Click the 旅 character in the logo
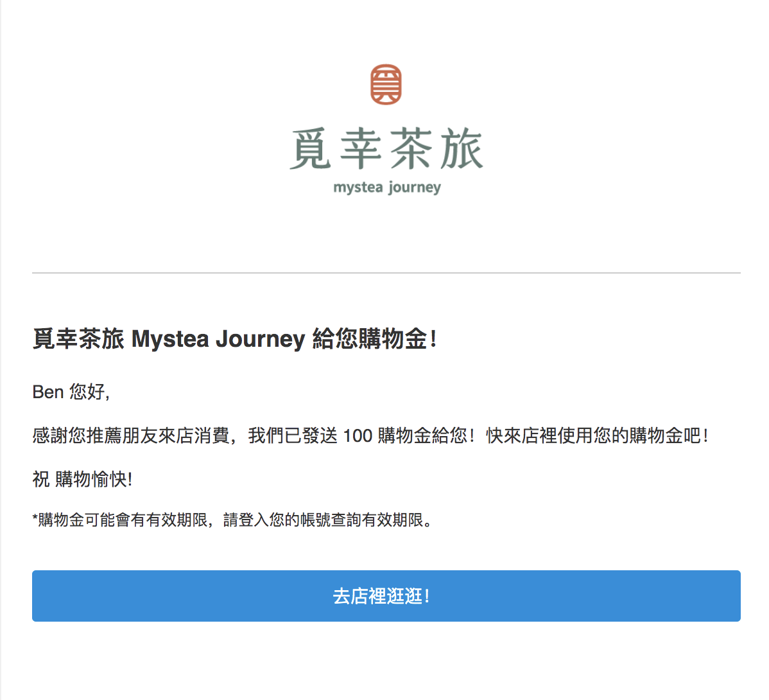The width and height of the screenshot is (769, 700). (x=462, y=148)
